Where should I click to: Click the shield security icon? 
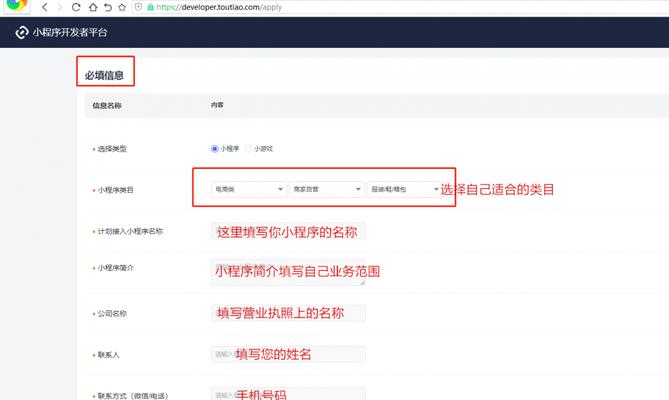(138, 7)
